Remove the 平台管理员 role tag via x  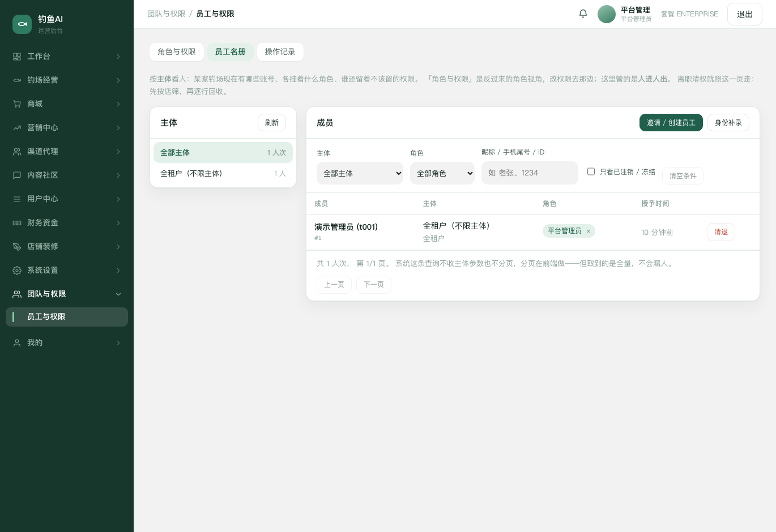point(589,231)
